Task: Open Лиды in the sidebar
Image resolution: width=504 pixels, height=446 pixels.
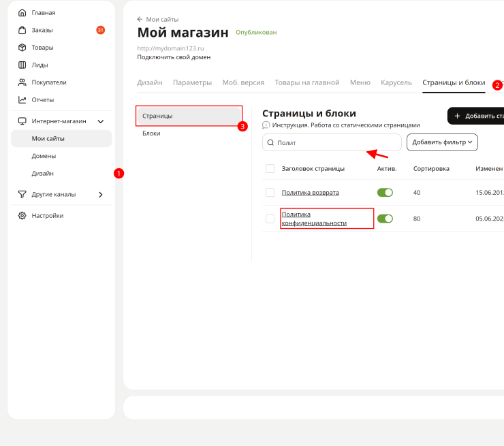Action: [x=40, y=65]
